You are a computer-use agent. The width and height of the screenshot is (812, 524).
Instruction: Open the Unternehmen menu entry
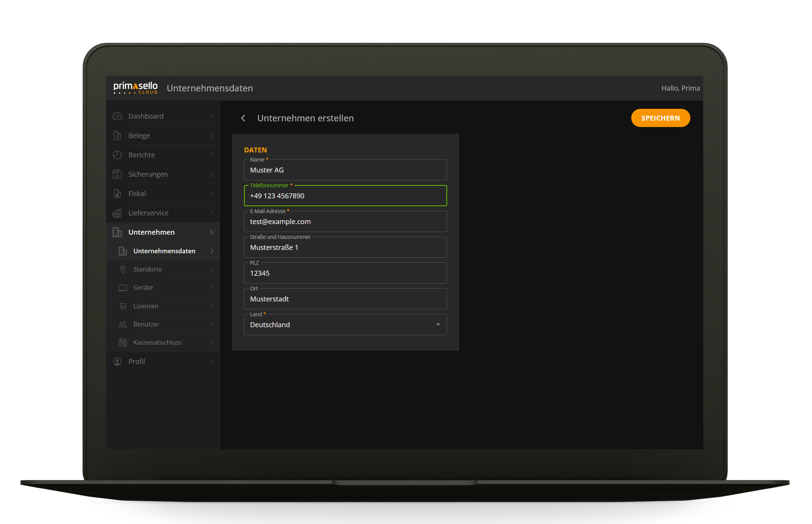(151, 232)
